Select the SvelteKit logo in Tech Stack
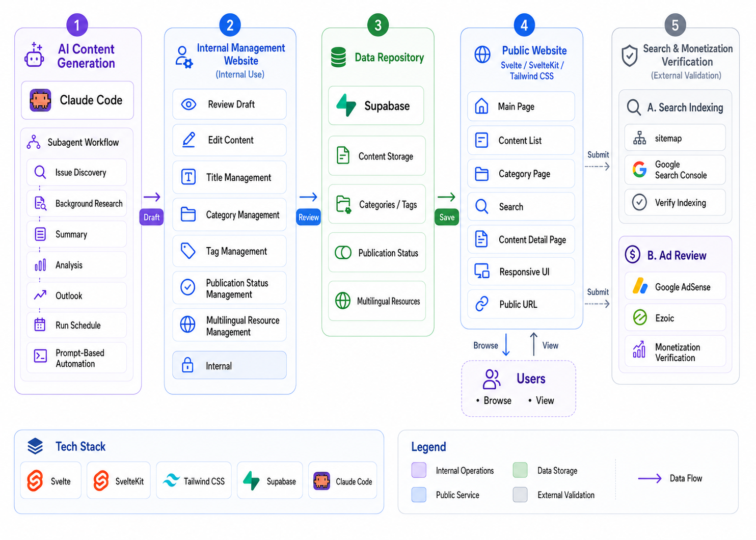The height and width of the screenshot is (540, 756). pos(101,480)
